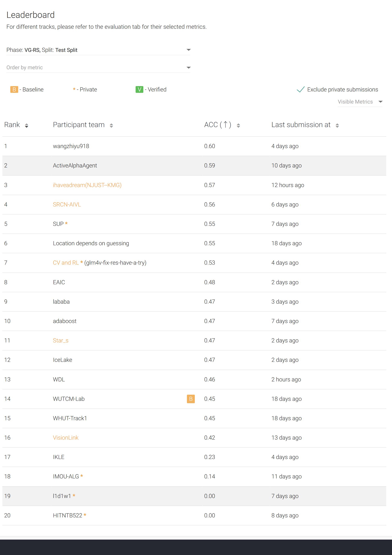The width and height of the screenshot is (392, 555).
Task: Sort by Rank column arrows
Action: coord(27,125)
